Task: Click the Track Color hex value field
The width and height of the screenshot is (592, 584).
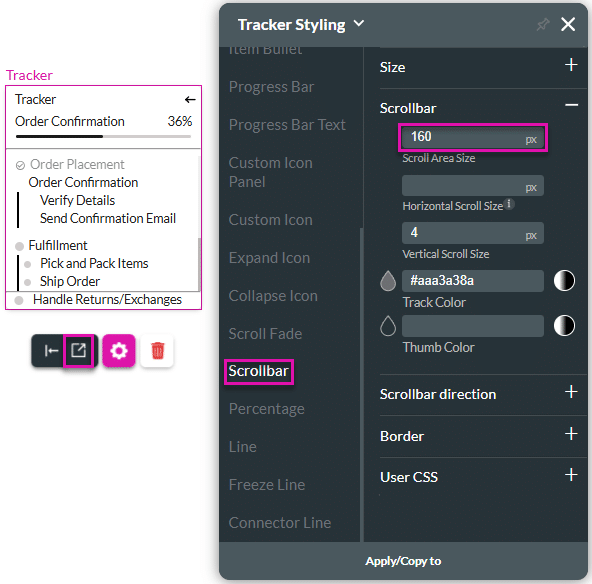Action: 473,281
